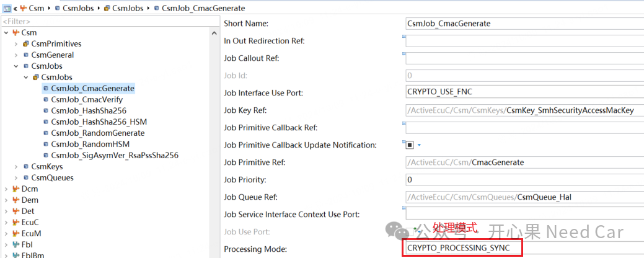Click the CsmKeys container icon
The image size is (644, 258).
(25, 167)
